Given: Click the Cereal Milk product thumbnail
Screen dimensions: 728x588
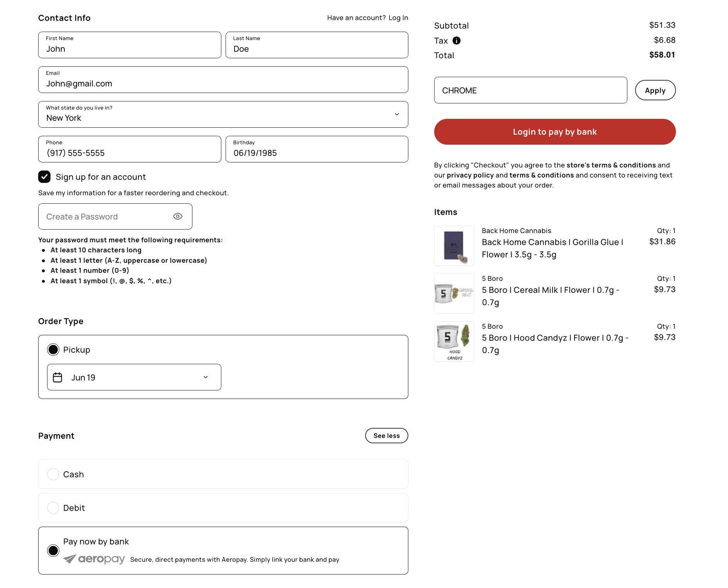Looking at the screenshot, I should pyautogui.click(x=454, y=294).
